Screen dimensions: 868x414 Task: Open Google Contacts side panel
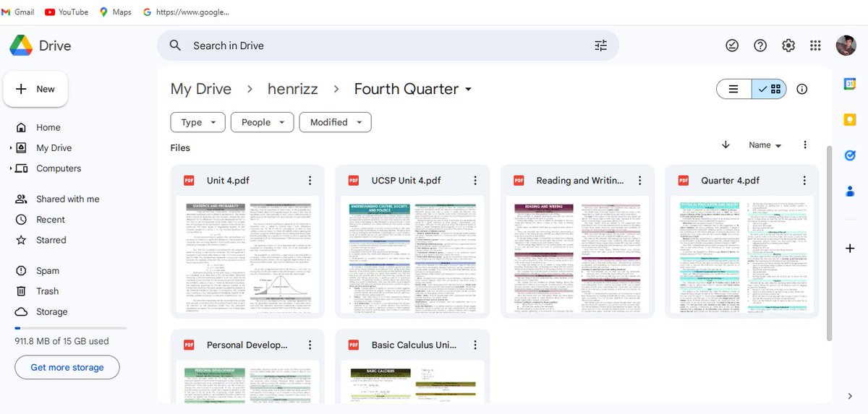[x=850, y=191]
